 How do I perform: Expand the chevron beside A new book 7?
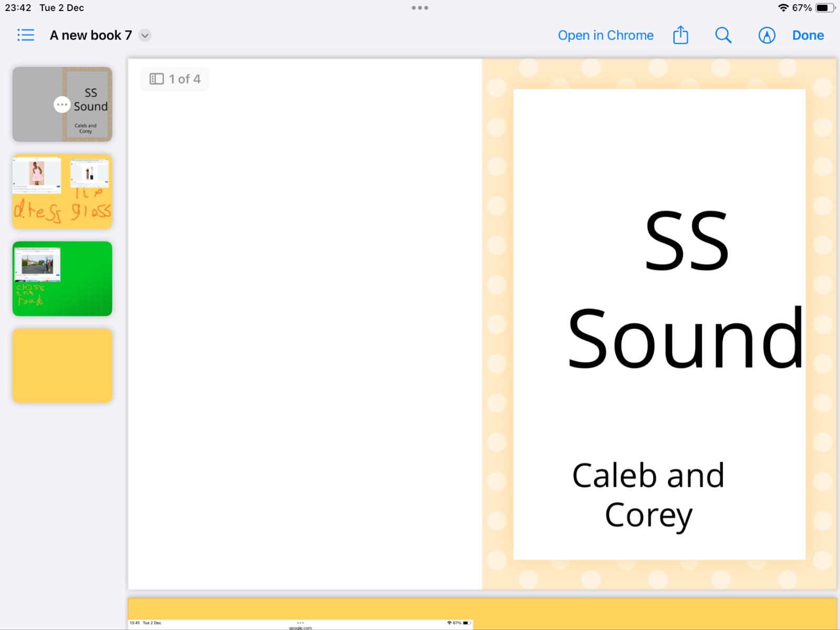tap(145, 35)
